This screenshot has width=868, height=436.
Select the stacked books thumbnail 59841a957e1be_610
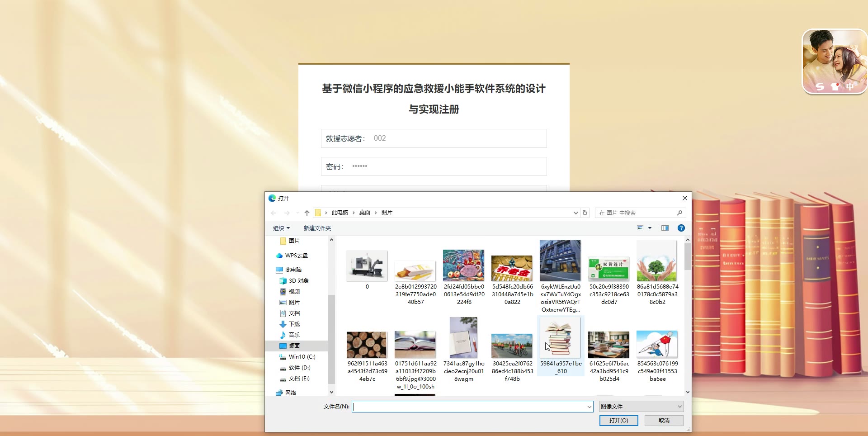point(561,338)
